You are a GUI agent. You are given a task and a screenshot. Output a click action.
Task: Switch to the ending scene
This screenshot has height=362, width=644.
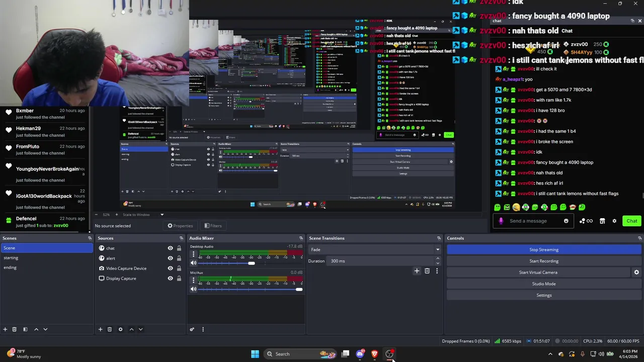coord(47,267)
